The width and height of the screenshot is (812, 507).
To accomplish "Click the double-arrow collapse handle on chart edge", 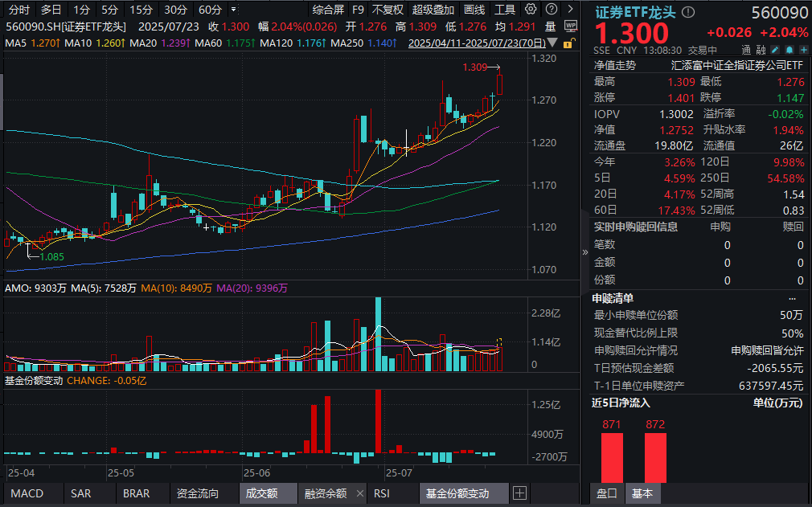I will point(584,251).
